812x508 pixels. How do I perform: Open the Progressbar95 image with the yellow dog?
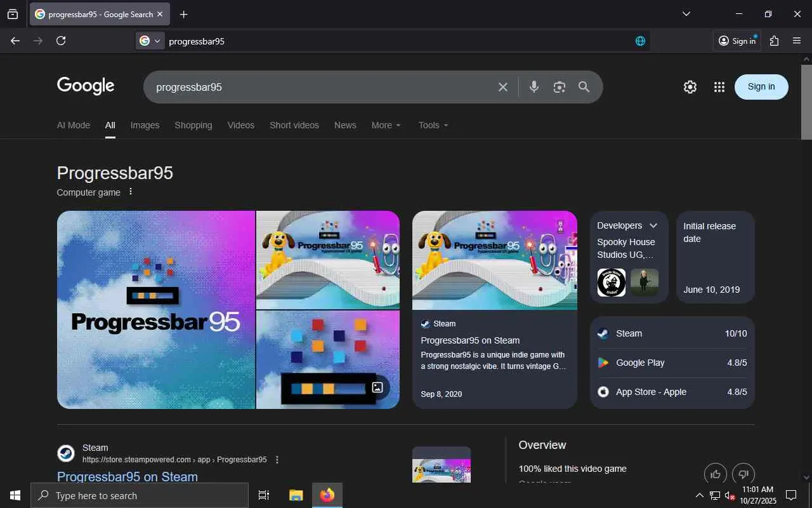(x=328, y=260)
